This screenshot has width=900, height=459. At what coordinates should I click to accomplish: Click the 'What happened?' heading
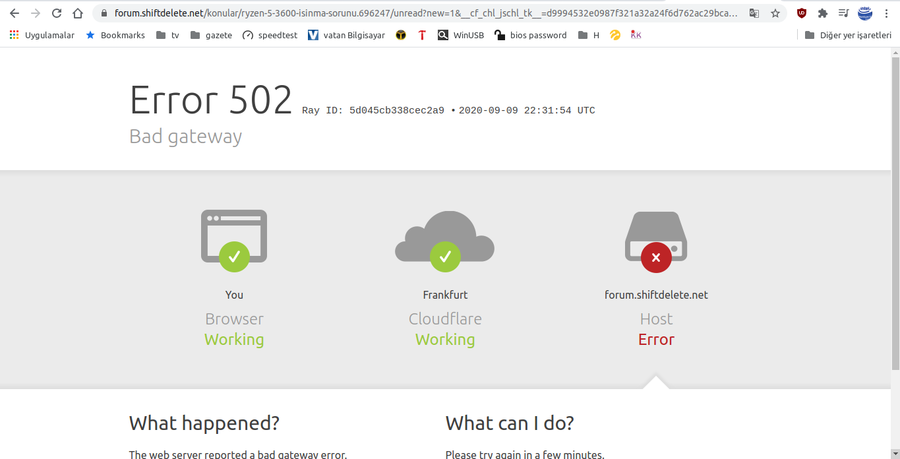pyautogui.click(x=204, y=423)
